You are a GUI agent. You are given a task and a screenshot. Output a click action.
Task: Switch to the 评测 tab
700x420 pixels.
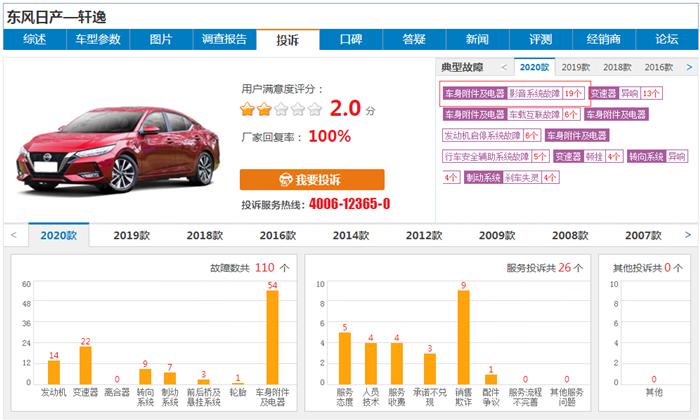pyautogui.click(x=541, y=39)
